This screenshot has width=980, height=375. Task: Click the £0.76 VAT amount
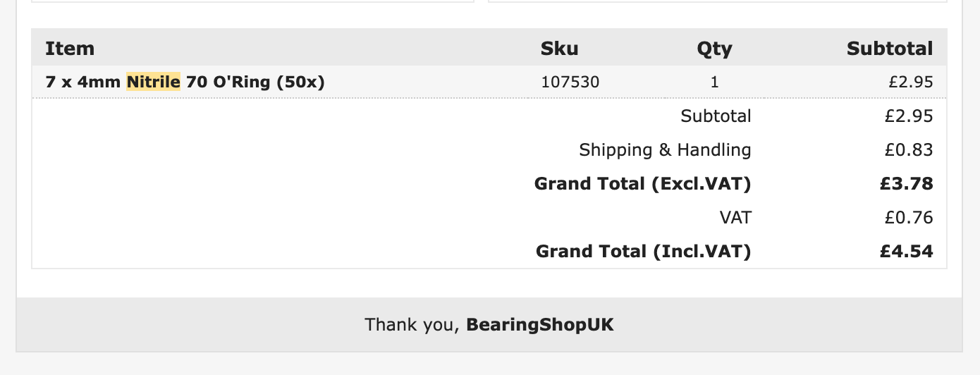tap(909, 217)
